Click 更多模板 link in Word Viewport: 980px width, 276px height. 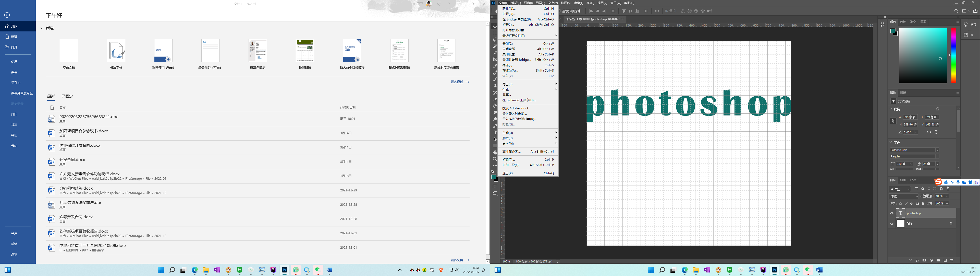460,82
